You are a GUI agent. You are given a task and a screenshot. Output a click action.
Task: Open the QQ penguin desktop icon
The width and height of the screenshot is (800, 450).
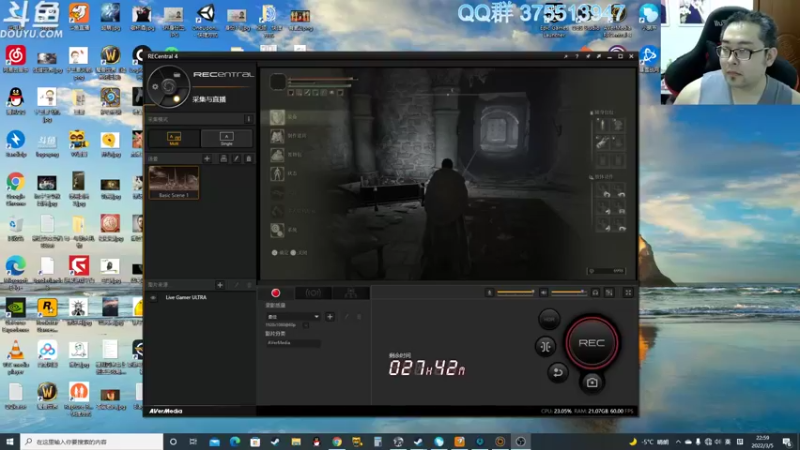click(16, 101)
